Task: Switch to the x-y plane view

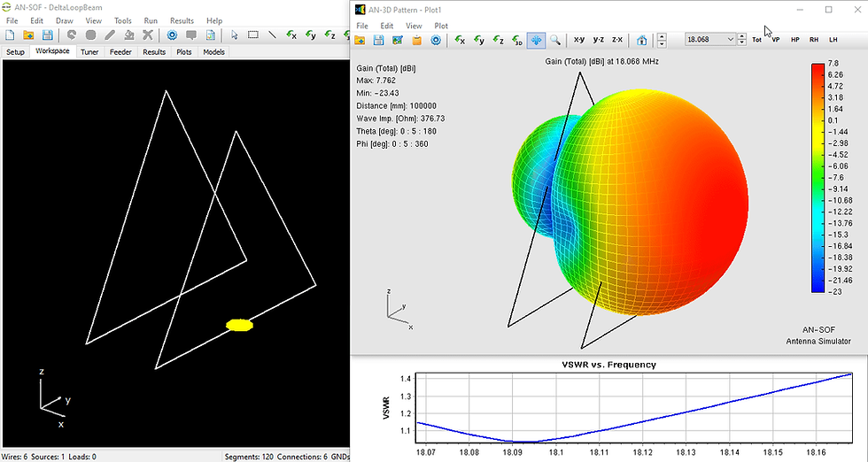Action: (579, 40)
